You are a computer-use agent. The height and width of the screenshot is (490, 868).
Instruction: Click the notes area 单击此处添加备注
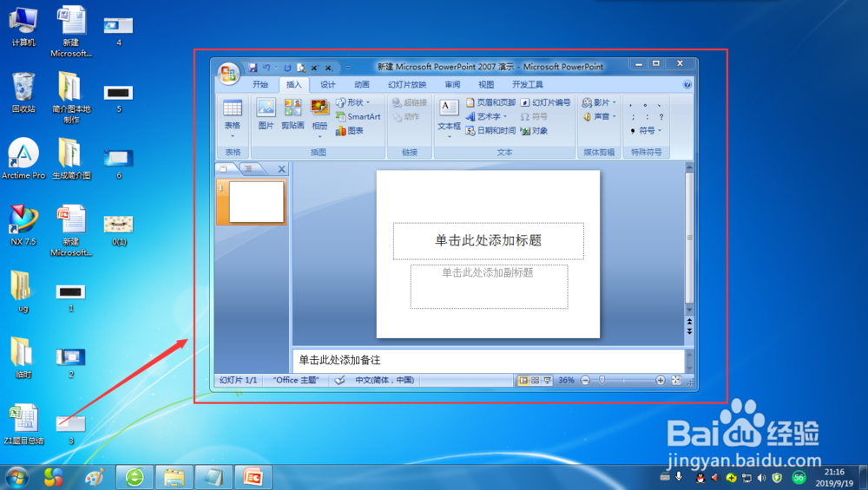(488, 361)
